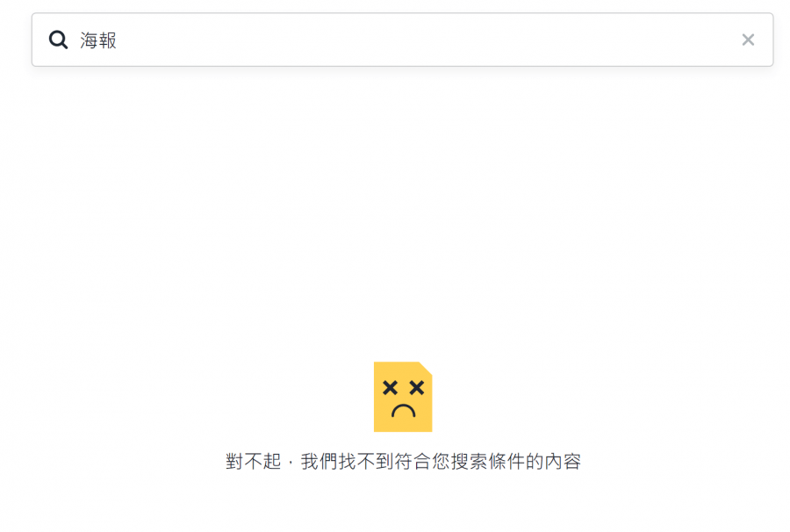Clear the search with the X button
Viewport: 790px width, 532px height.
point(748,40)
